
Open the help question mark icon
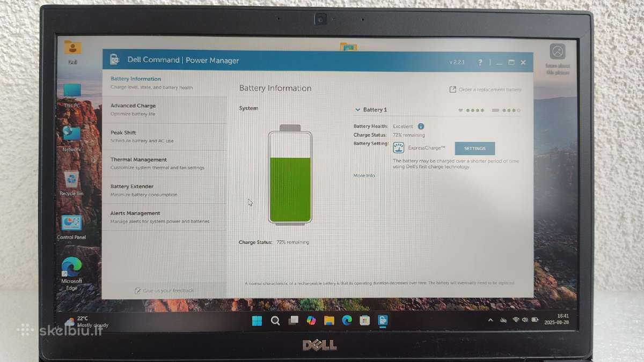[480, 63]
